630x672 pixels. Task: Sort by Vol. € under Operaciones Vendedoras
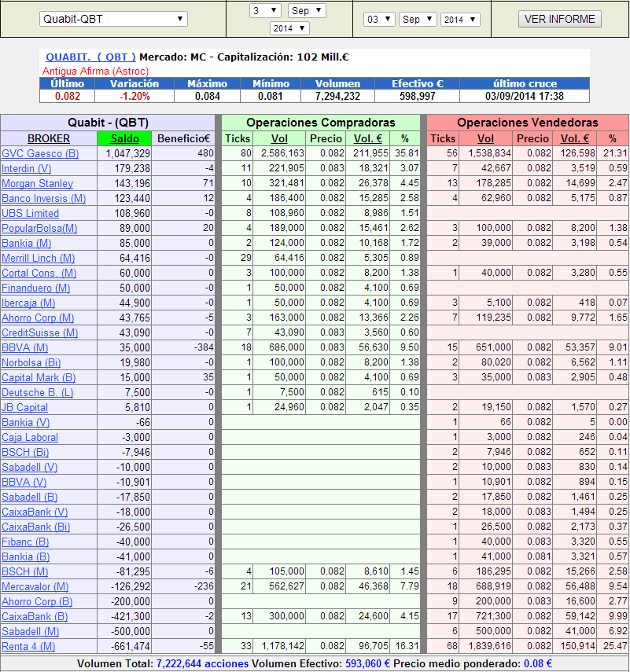tap(574, 138)
